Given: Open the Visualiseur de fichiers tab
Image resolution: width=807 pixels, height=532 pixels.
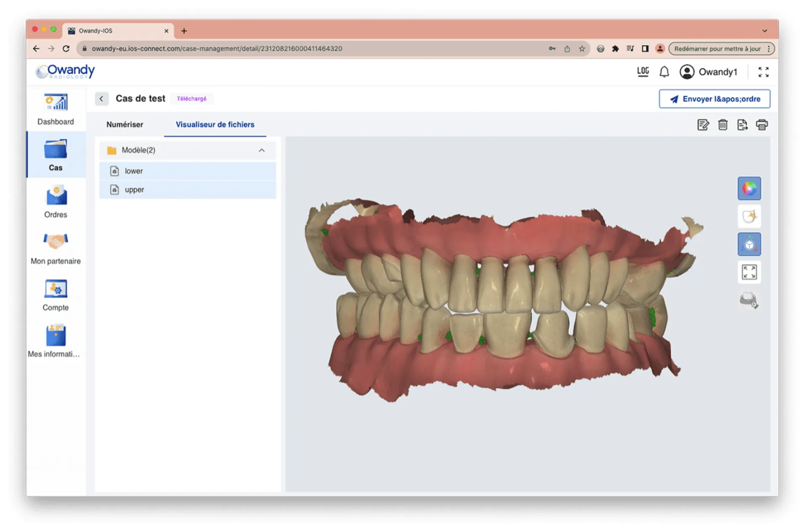Looking at the screenshot, I should click(215, 124).
